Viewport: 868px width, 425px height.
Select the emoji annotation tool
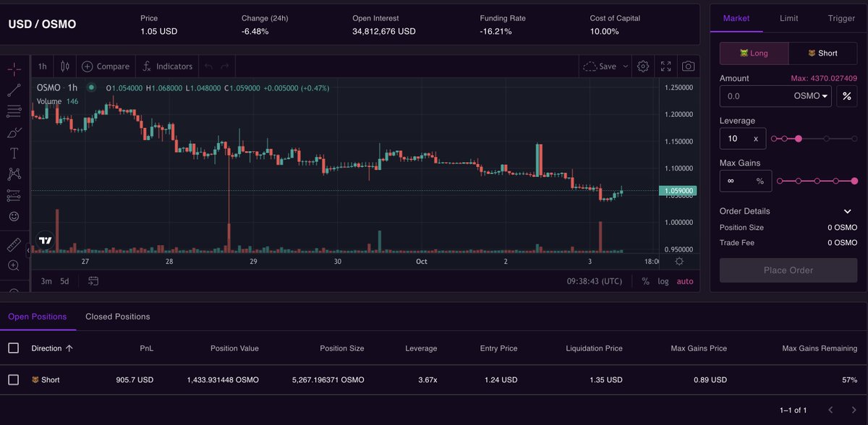click(14, 216)
